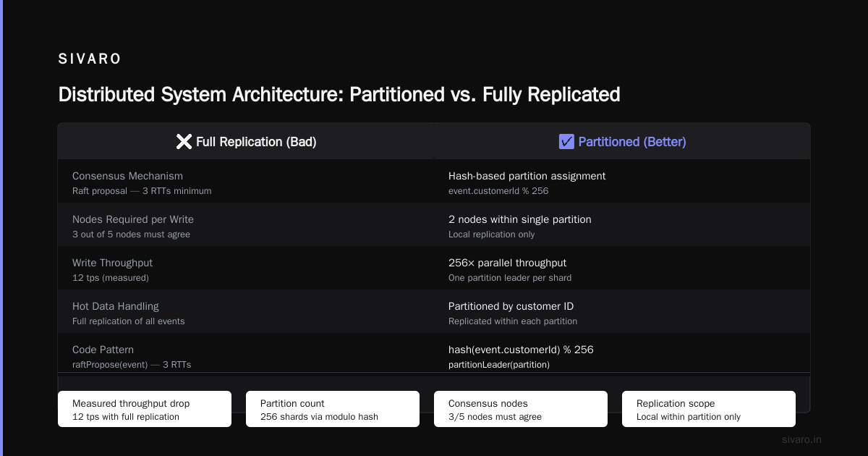Click 'Replicated within each partition' subtext

pos(513,321)
